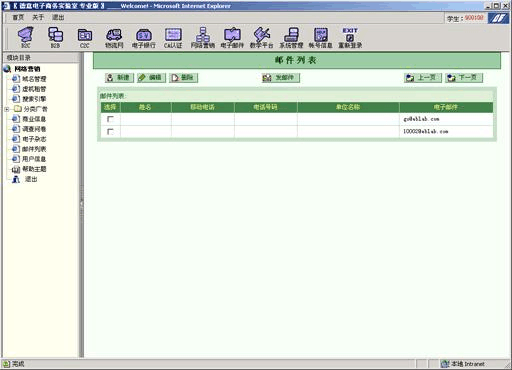Open the C2C module icon
This screenshot has width=512, height=370.
[85, 37]
